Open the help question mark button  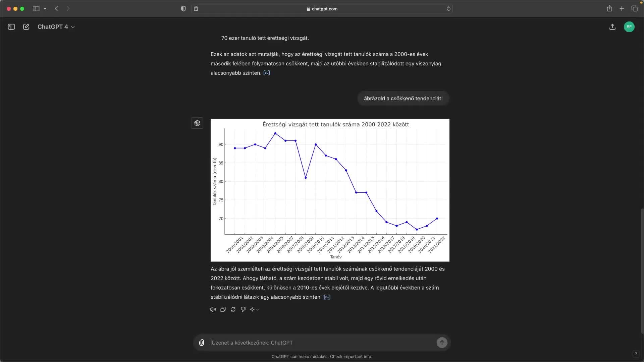click(x=636, y=354)
